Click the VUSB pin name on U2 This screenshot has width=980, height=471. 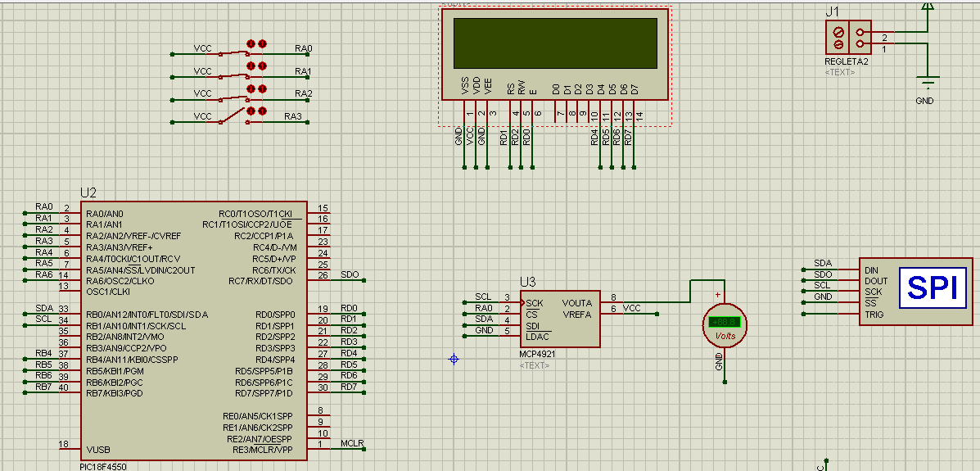tap(98, 451)
